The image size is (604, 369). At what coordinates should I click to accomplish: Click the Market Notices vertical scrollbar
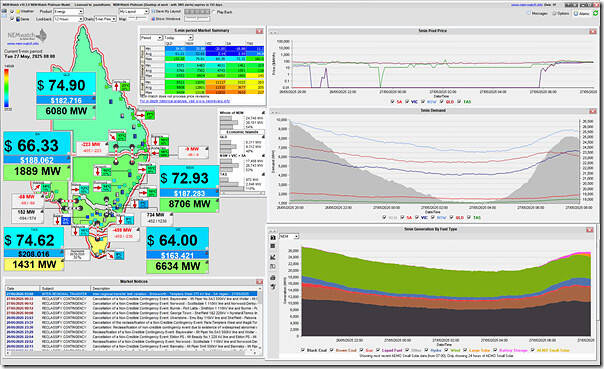260,320
